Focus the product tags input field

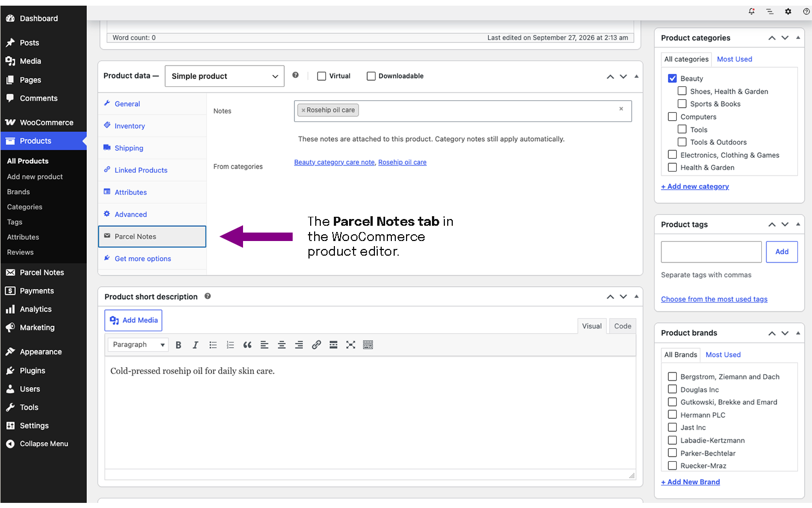tap(711, 252)
